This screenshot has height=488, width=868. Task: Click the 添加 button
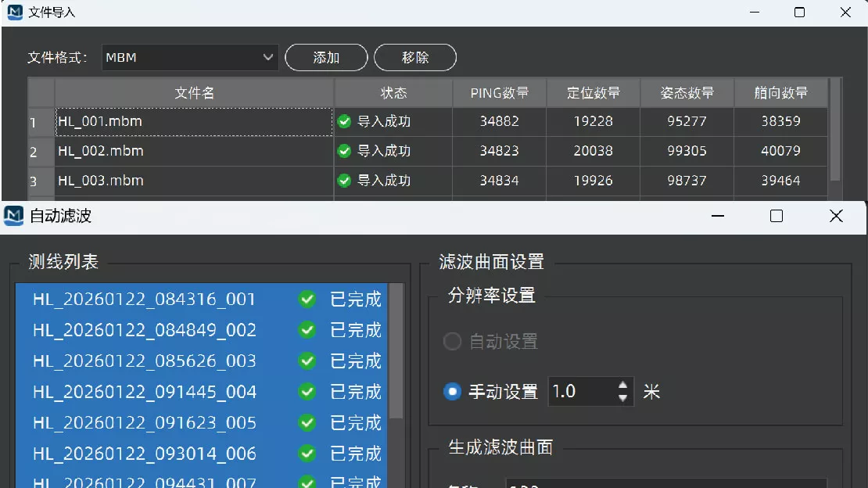point(326,58)
